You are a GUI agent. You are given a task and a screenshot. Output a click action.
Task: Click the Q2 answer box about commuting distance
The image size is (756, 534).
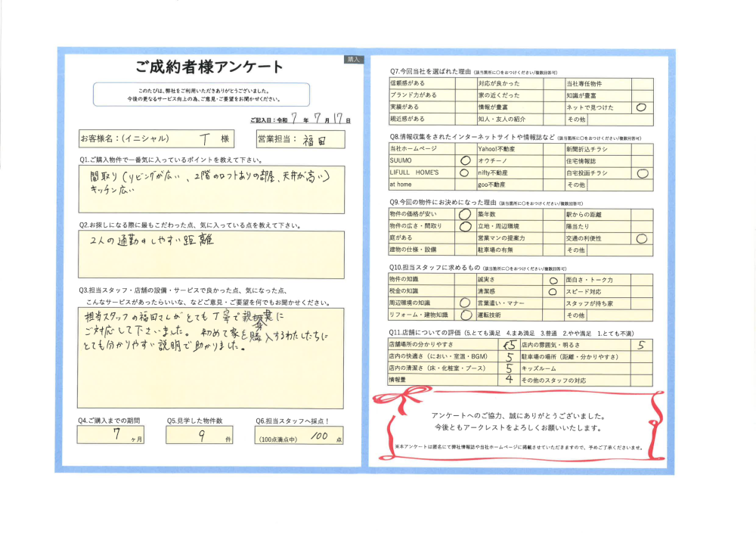(210, 249)
